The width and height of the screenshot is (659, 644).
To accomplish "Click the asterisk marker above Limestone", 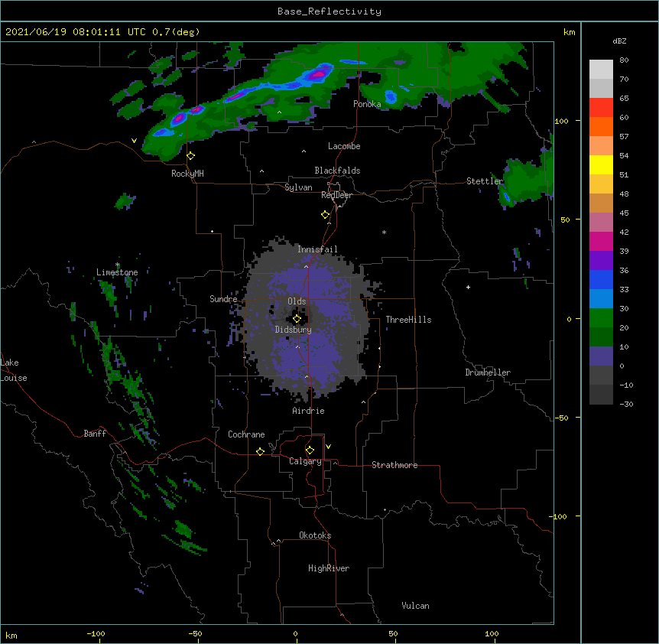I will click(118, 265).
